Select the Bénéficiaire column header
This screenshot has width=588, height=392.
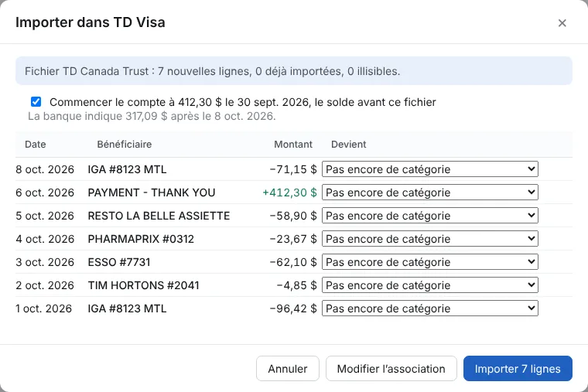coord(124,145)
